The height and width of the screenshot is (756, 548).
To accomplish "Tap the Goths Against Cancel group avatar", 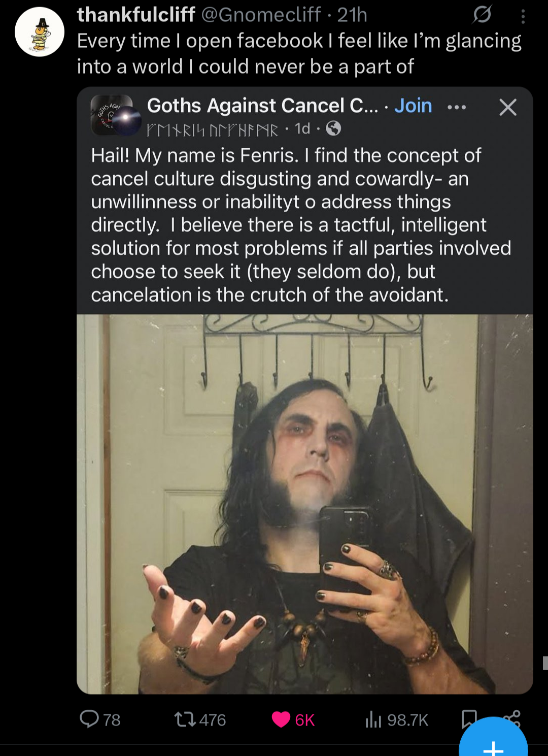I will (x=116, y=115).
